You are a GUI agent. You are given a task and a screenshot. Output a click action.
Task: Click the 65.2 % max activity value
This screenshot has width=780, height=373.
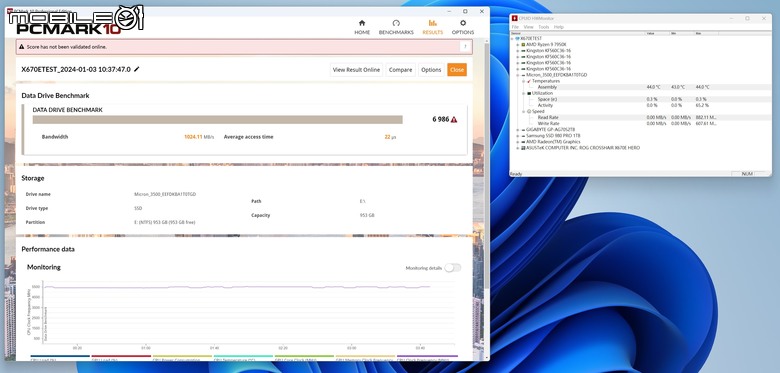(x=702, y=105)
